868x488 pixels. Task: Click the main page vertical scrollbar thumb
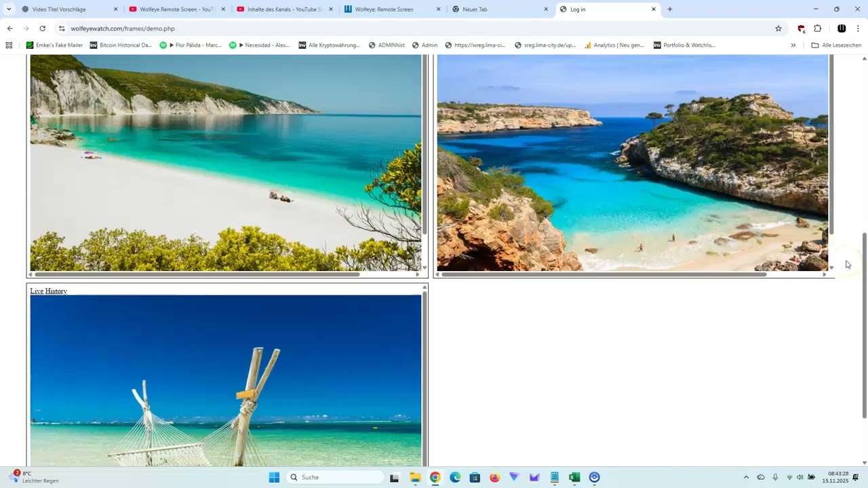click(x=865, y=325)
